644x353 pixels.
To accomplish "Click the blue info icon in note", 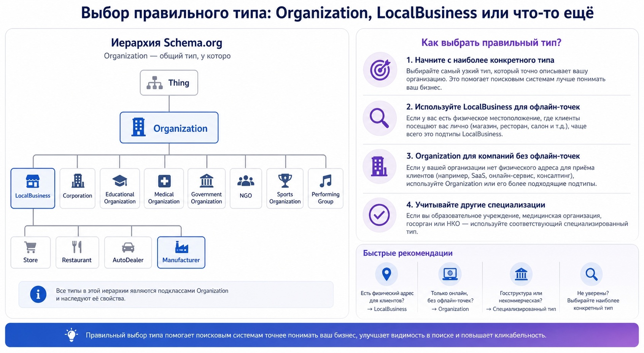I will pyautogui.click(x=38, y=294).
